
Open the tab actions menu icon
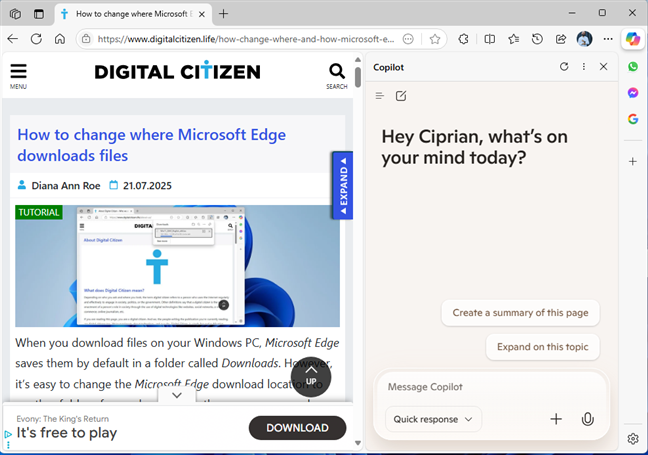[39, 14]
